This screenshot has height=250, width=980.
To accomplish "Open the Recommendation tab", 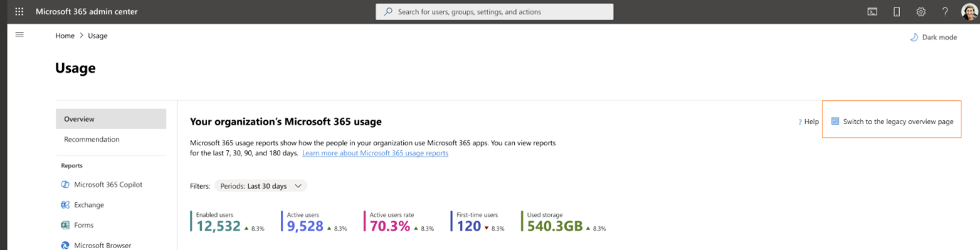I will [x=91, y=139].
